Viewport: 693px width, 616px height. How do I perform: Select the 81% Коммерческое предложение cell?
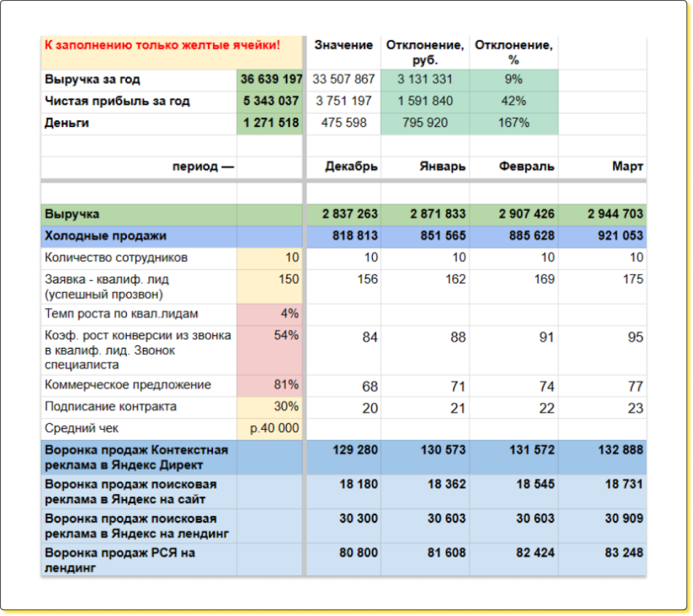tap(270, 385)
